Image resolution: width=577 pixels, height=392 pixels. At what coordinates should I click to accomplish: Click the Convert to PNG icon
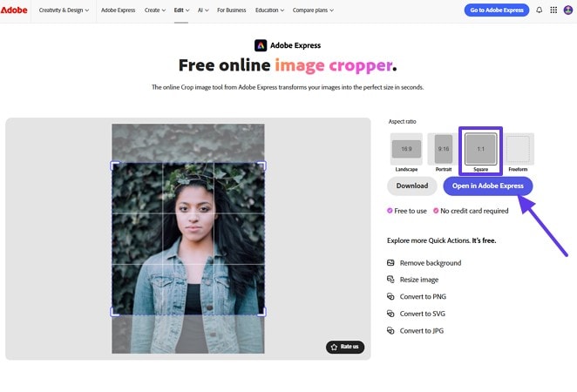(x=390, y=296)
